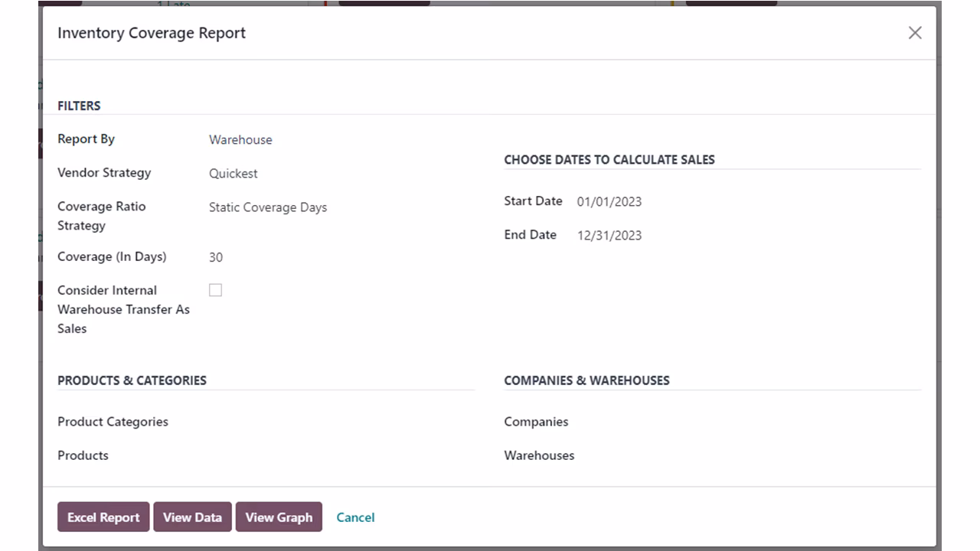Toggle Consider Internal Warehouse Transfer As Sales checkbox
Image resolution: width=980 pixels, height=551 pixels.
(216, 290)
